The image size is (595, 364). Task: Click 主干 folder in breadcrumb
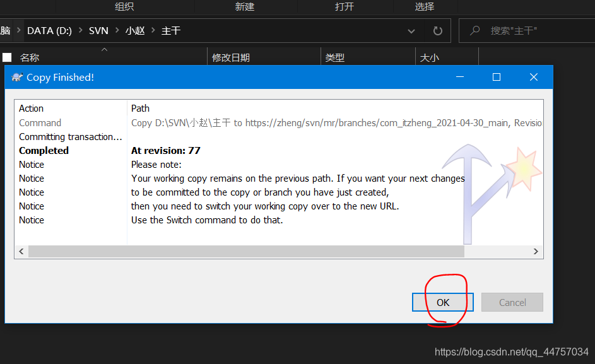coord(171,31)
